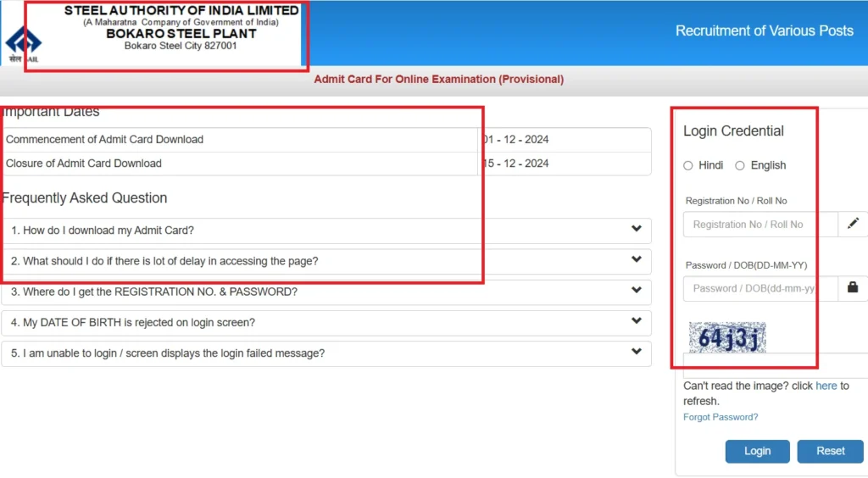Viewport: 868px width, 478px height.
Task: Click the captcha text entry field
Action: (x=775, y=365)
